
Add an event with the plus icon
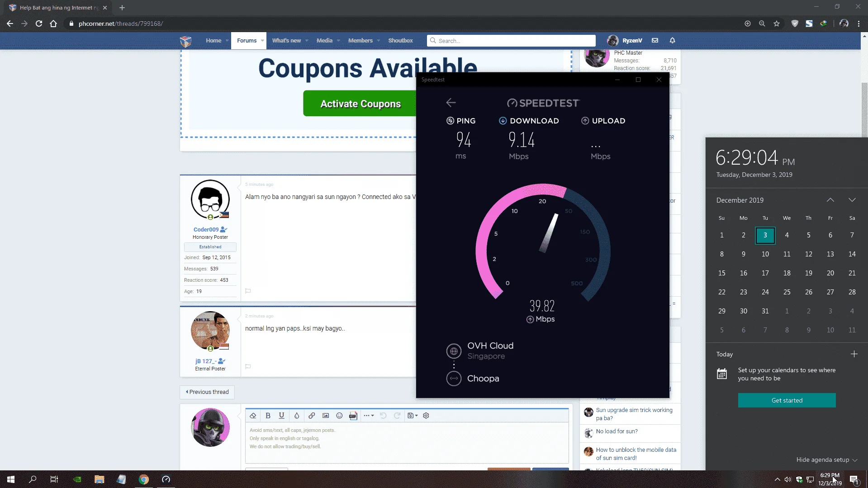(x=854, y=354)
